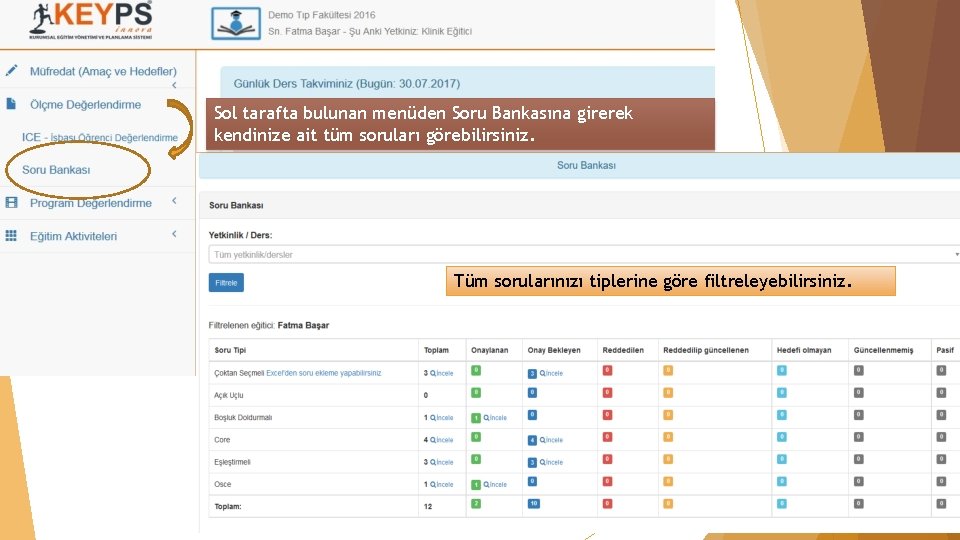The height and width of the screenshot is (540, 960).
Task: Click the Güncellenmemiş column header
Action: [883, 350]
